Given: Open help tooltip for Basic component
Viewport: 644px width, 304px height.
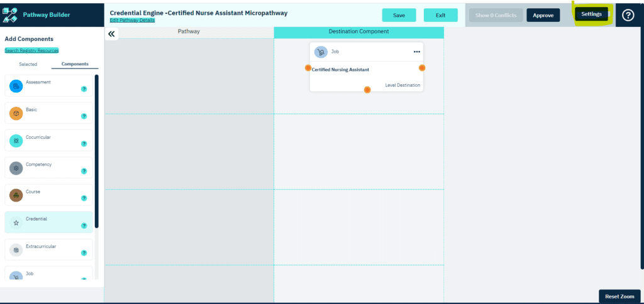Looking at the screenshot, I should (84, 116).
